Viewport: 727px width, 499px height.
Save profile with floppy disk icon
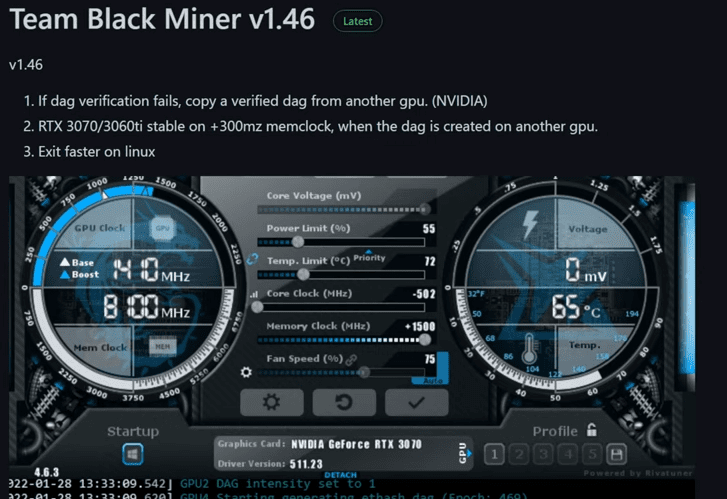tap(616, 454)
